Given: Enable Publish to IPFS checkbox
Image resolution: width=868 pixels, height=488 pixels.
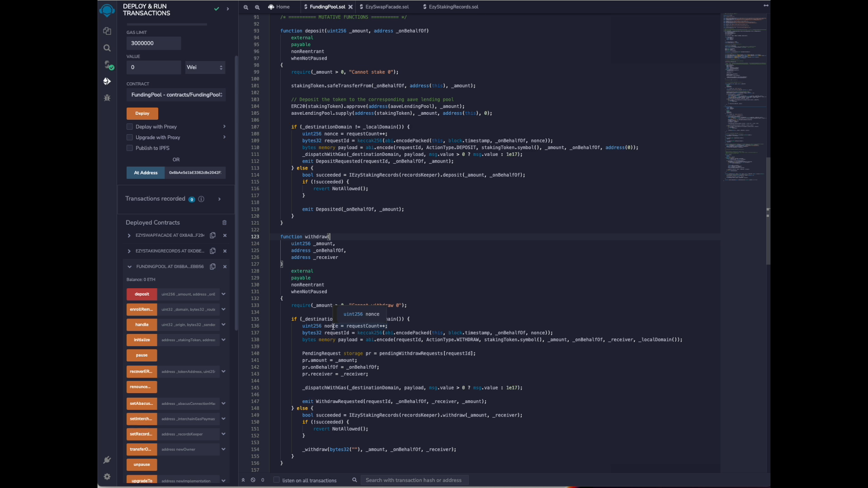Looking at the screenshot, I should pyautogui.click(x=130, y=148).
